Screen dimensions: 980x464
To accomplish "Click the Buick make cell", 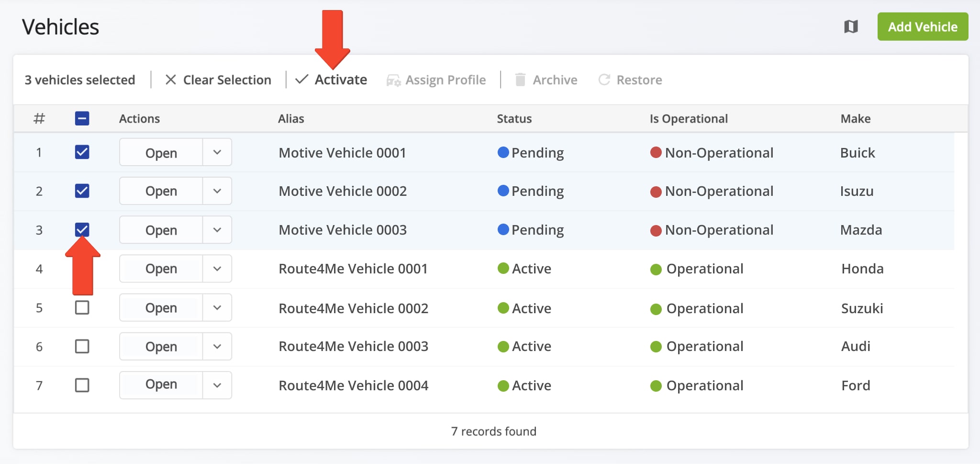I will coord(857,153).
